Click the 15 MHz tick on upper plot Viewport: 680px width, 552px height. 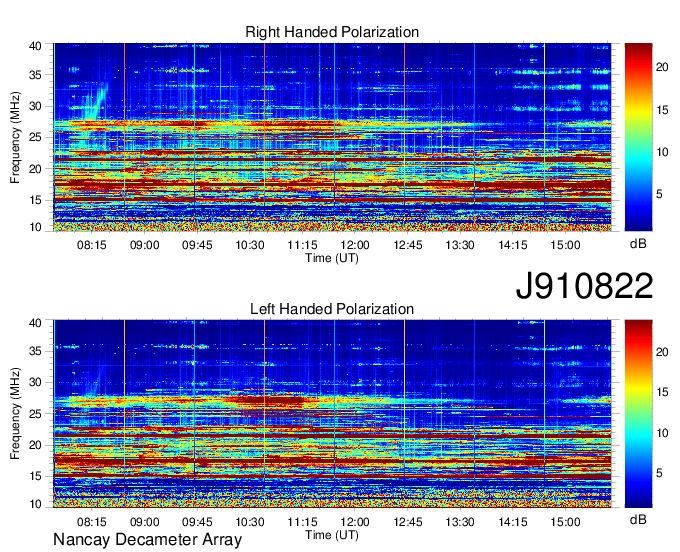tap(35, 200)
